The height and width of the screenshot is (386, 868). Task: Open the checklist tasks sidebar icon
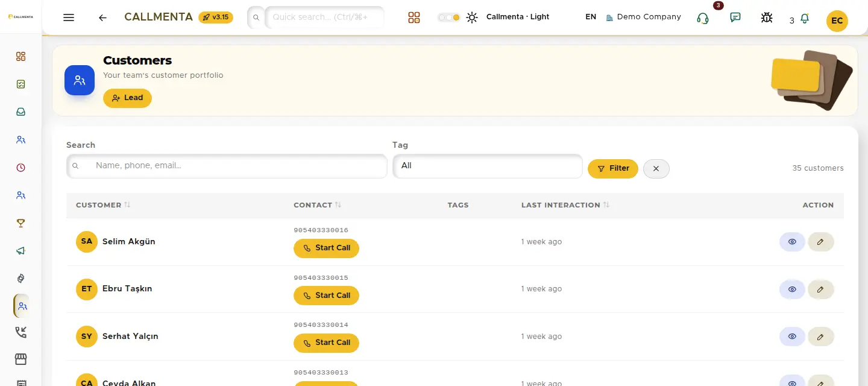(21, 84)
